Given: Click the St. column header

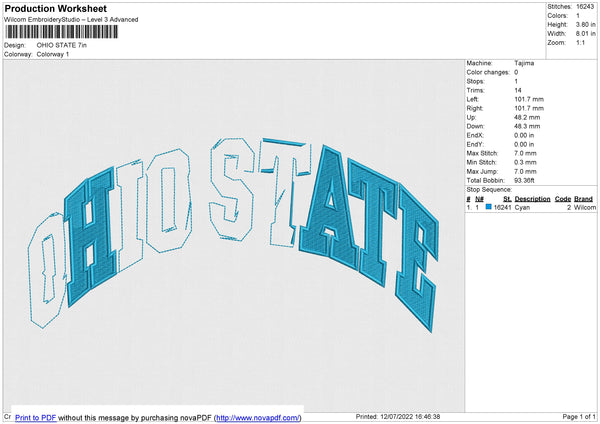Looking at the screenshot, I should tap(507, 199).
